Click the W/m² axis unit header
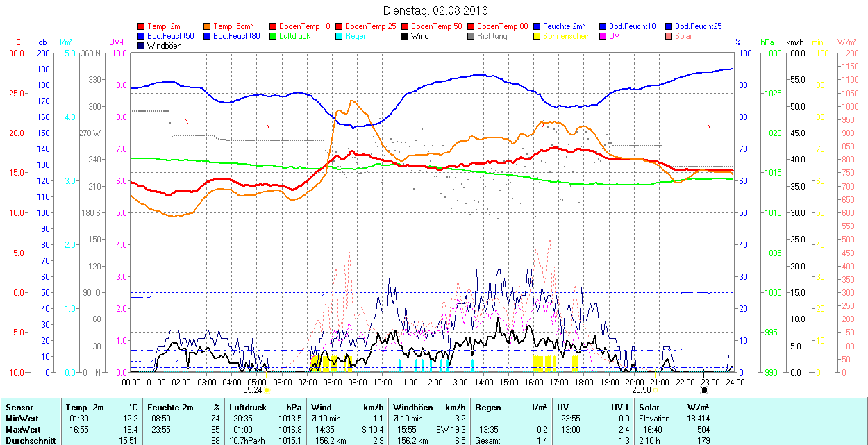 (846, 42)
